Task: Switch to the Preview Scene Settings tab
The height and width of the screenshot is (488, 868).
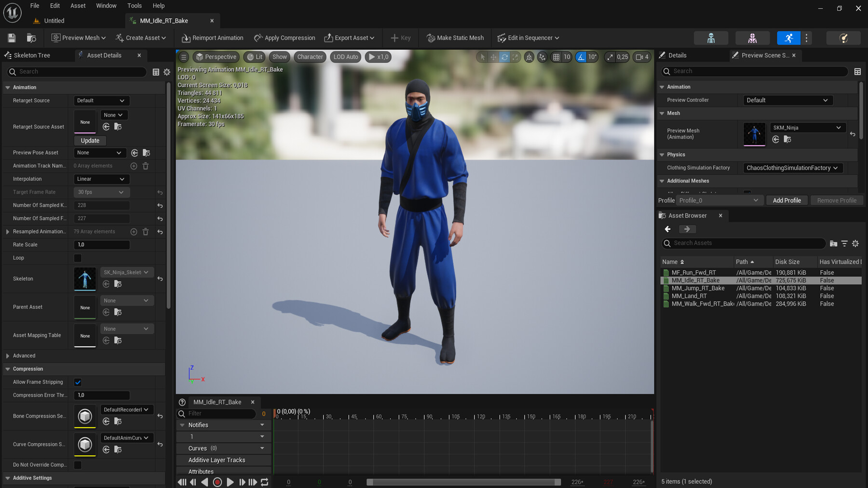Action: point(764,55)
